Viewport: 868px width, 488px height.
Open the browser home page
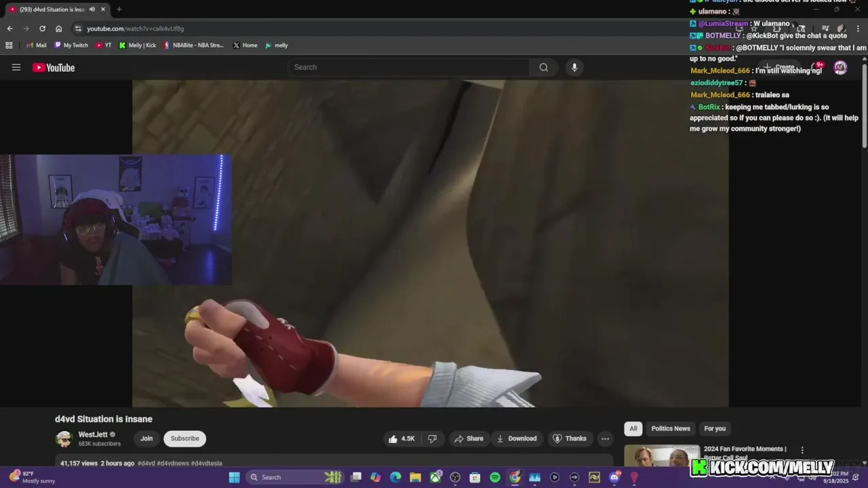point(58,28)
